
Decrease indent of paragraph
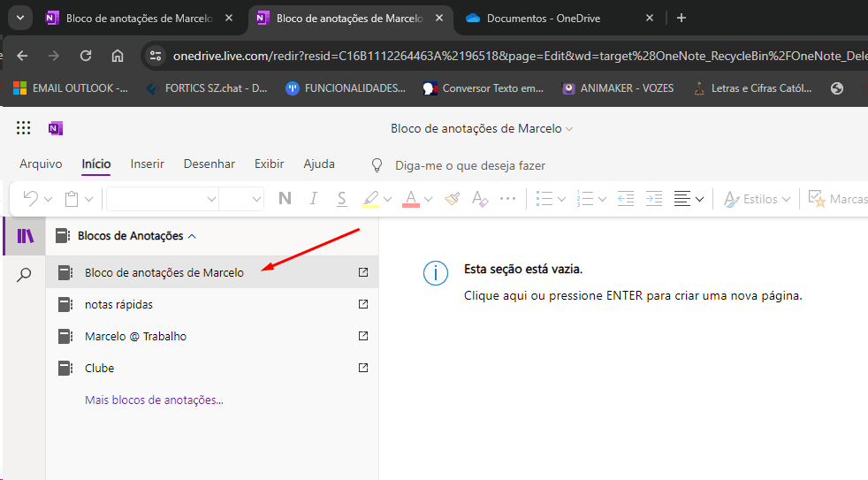point(626,198)
